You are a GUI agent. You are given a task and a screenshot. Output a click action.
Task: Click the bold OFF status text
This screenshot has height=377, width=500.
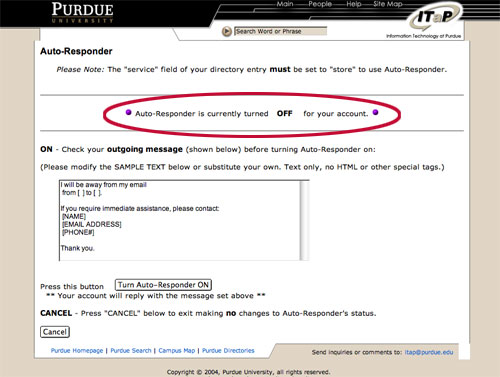(285, 114)
